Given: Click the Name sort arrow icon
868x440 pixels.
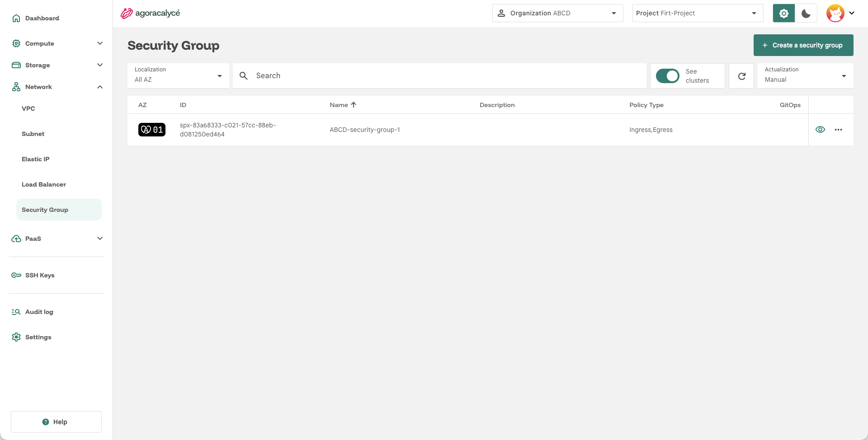Looking at the screenshot, I should point(354,105).
